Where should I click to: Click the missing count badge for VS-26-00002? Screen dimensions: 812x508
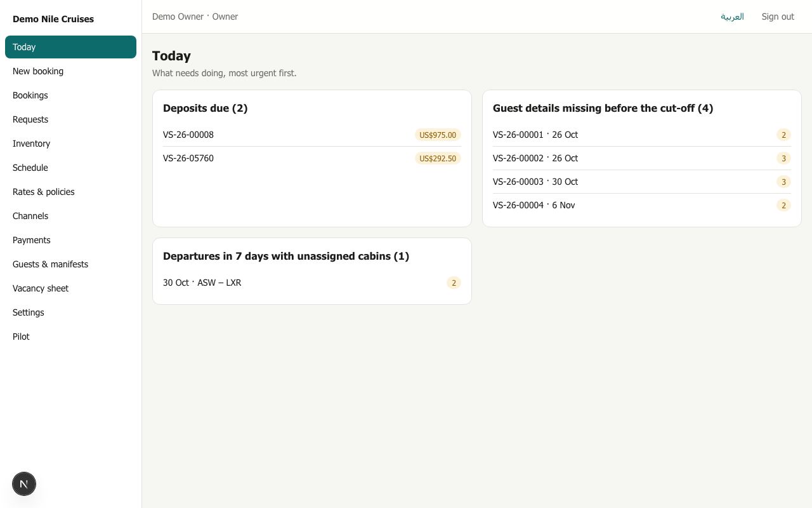783,158
